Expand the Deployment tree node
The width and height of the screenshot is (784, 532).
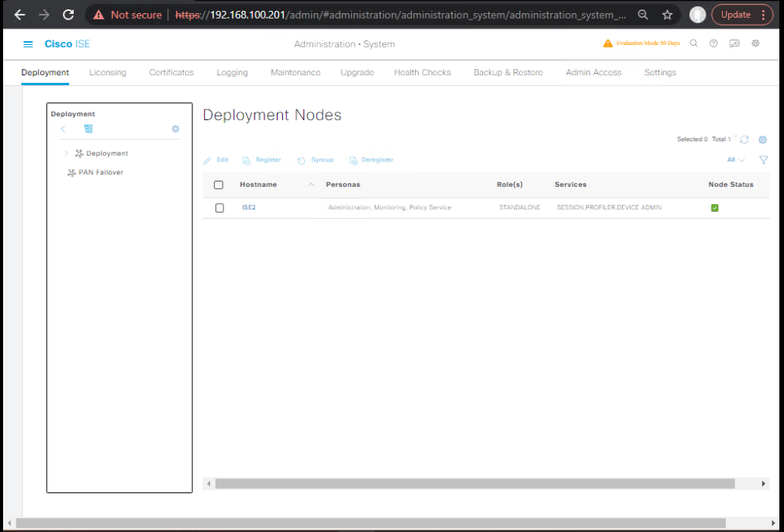pyautogui.click(x=67, y=154)
